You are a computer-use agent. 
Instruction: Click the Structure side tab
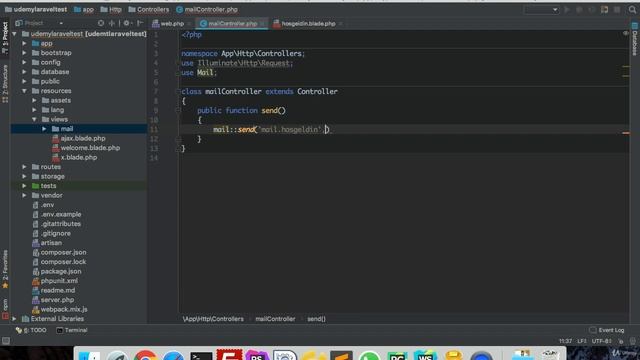click(5, 84)
